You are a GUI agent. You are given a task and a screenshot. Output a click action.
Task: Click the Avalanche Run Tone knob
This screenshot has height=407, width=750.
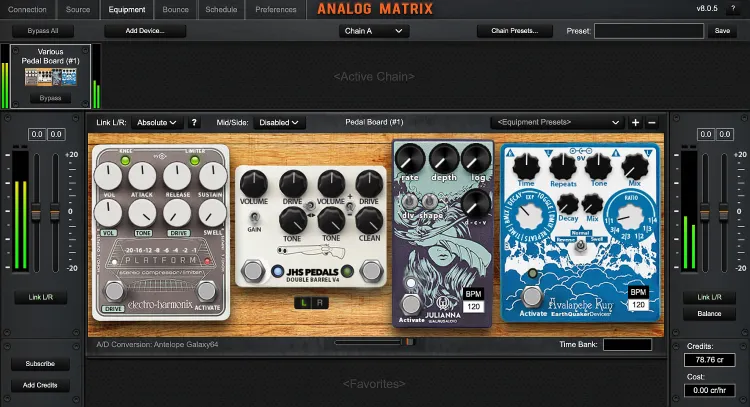pos(598,166)
